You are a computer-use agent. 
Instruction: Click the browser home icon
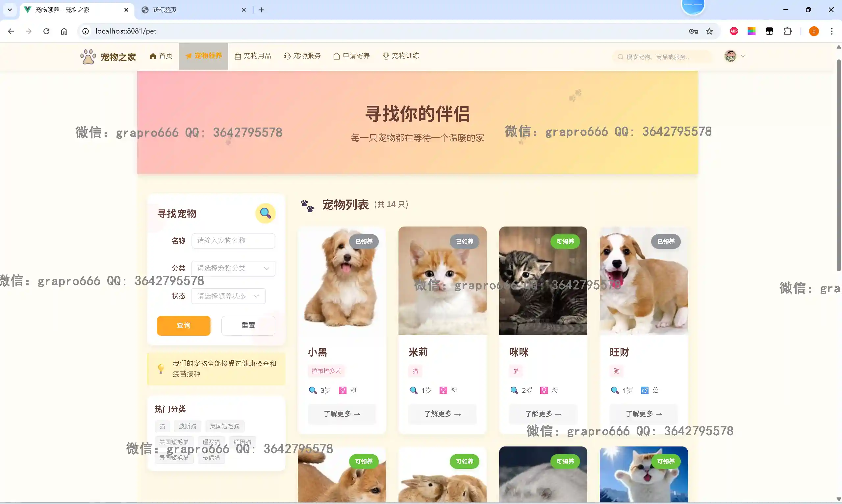click(64, 31)
